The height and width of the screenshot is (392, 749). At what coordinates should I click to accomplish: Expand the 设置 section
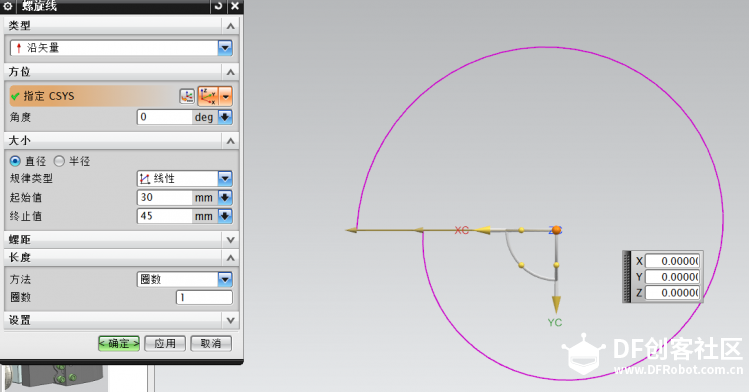click(x=230, y=320)
